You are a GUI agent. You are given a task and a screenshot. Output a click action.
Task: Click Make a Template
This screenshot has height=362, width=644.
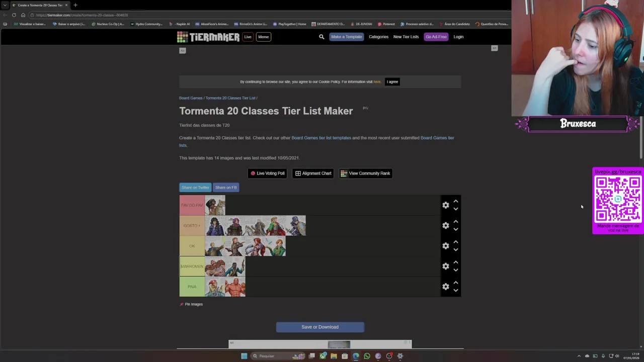(346, 37)
